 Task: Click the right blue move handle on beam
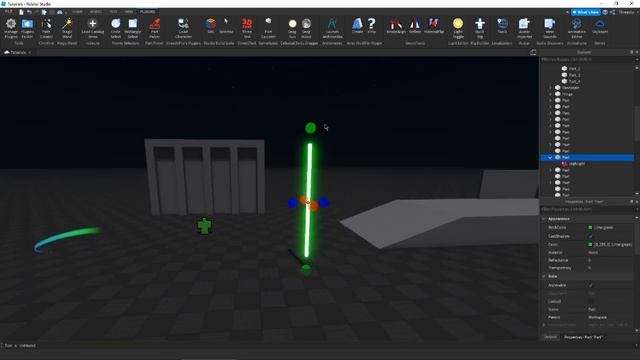click(x=324, y=202)
